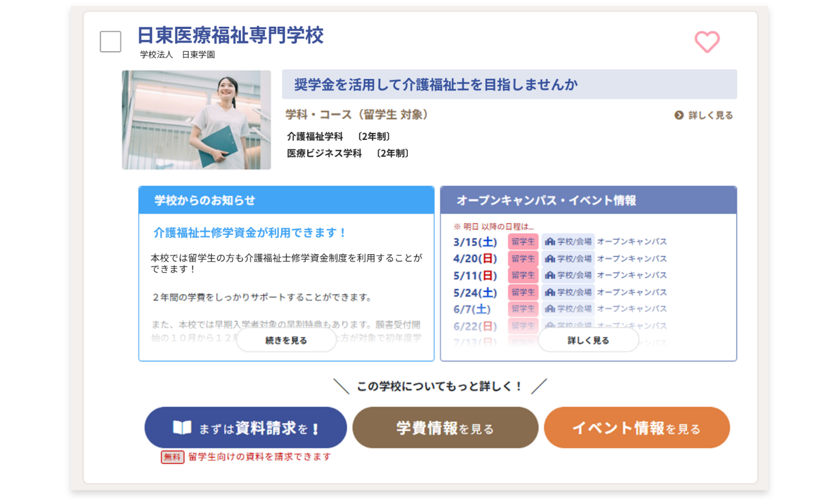Click the 6/7(土) event date
839x504 pixels.
coord(472,309)
